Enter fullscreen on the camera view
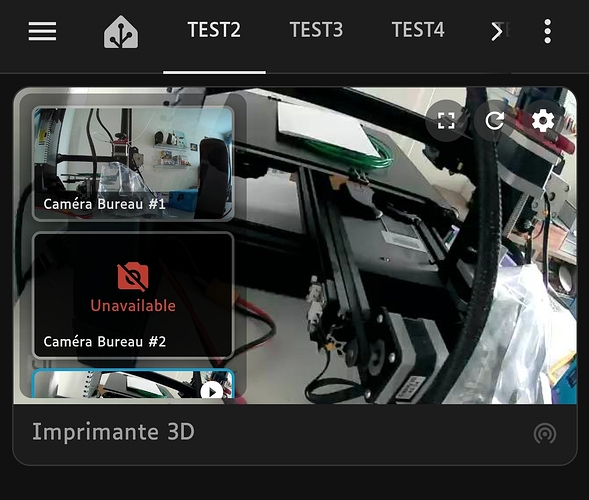Image resolution: width=589 pixels, height=500 pixels. pyautogui.click(x=446, y=121)
